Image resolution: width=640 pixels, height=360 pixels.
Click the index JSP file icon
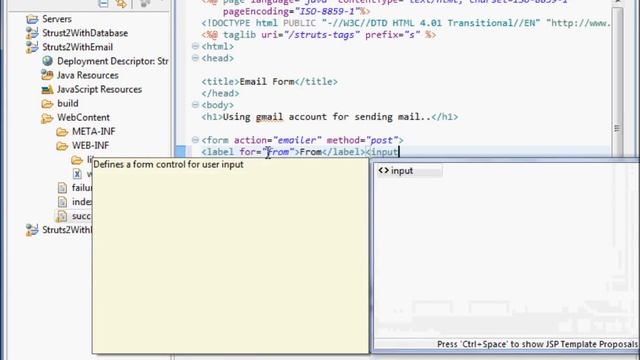(62, 202)
